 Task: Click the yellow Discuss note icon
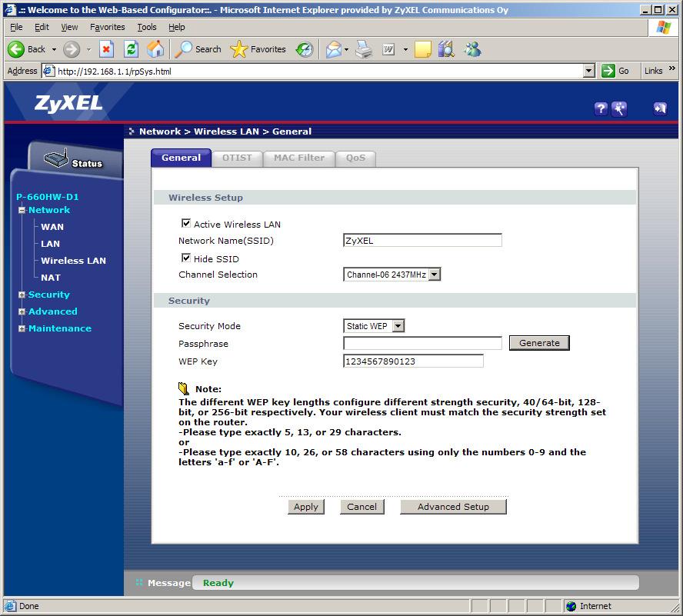pyautogui.click(x=422, y=49)
